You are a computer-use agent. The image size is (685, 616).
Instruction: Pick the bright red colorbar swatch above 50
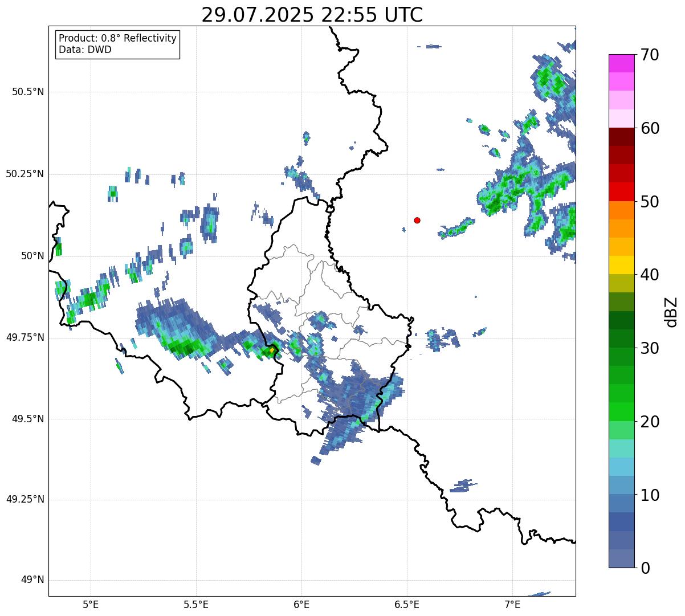[621, 192]
